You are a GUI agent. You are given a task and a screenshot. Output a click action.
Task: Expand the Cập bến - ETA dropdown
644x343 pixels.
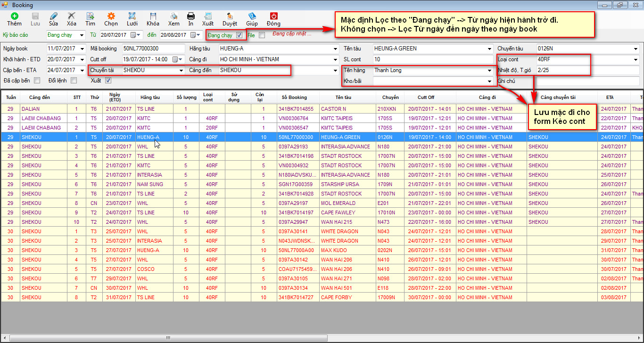[82, 70]
